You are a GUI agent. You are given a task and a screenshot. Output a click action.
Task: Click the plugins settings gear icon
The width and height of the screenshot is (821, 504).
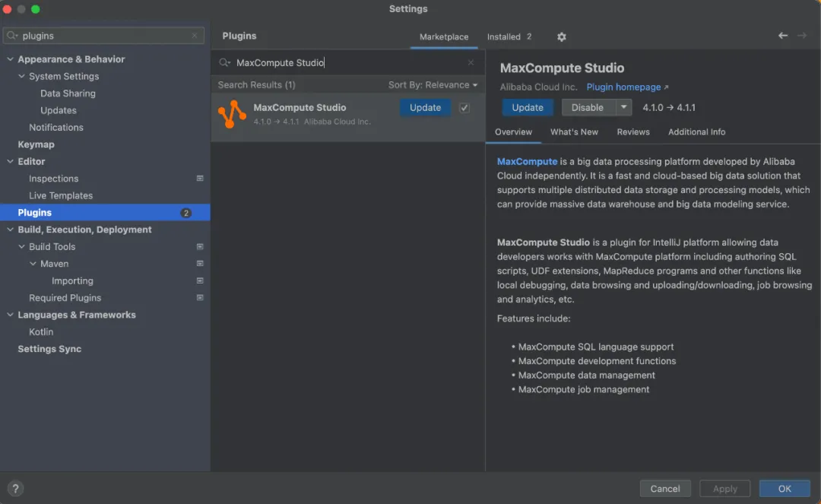point(562,36)
